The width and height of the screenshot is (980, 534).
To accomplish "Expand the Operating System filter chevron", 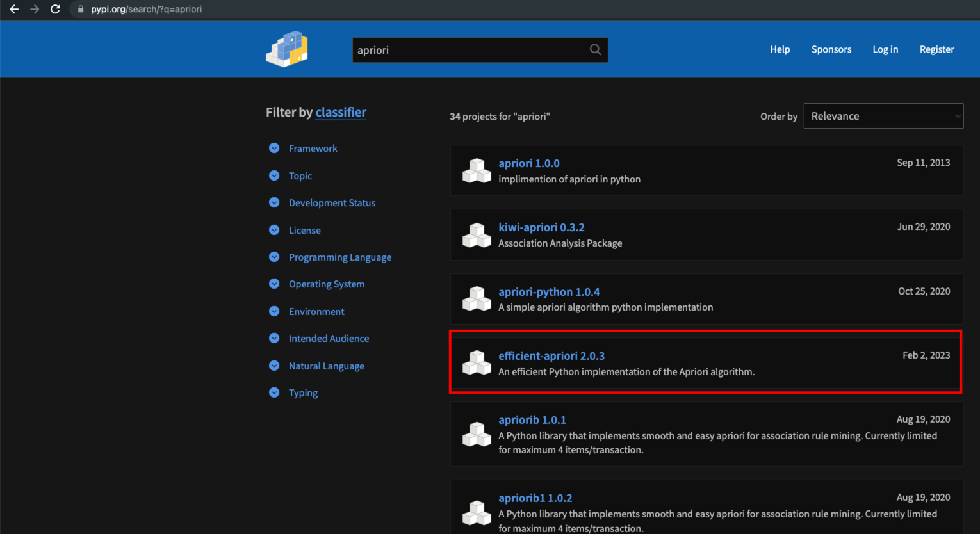I will pyautogui.click(x=274, y=284).
